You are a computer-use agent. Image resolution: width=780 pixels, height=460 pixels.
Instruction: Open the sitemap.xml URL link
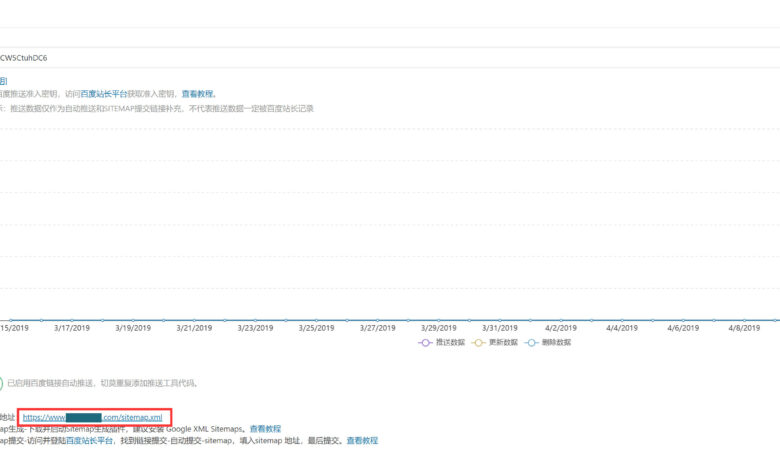(93, 417)
